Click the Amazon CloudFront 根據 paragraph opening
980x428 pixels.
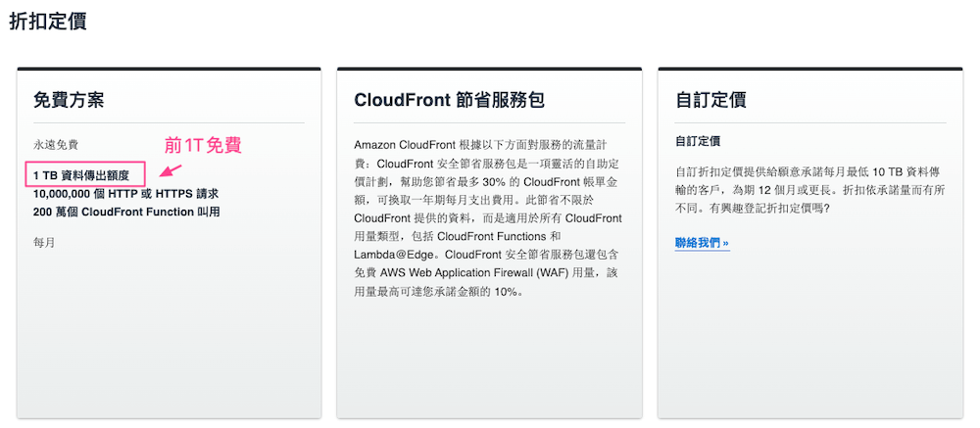coord(414,146)
